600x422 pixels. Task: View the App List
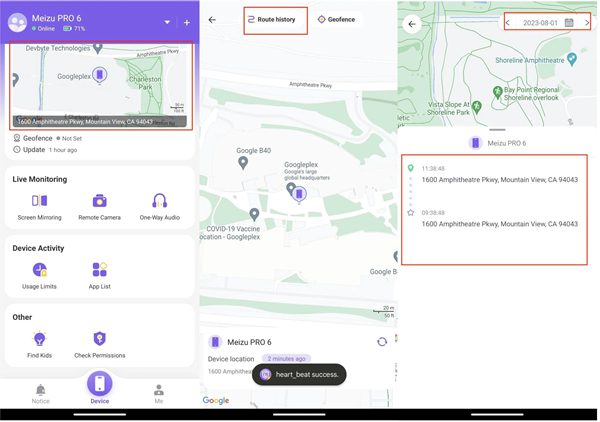pos(99,275)
